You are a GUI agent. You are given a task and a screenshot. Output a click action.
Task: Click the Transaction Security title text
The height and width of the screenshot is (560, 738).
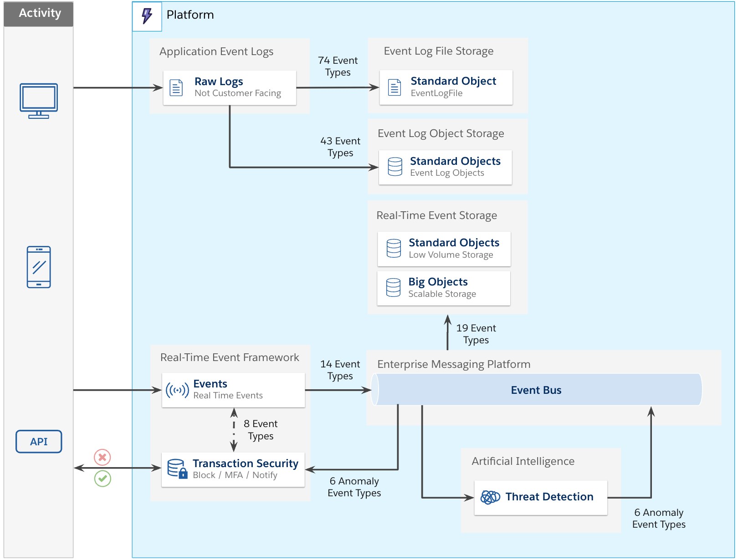[x=245, y=463]
